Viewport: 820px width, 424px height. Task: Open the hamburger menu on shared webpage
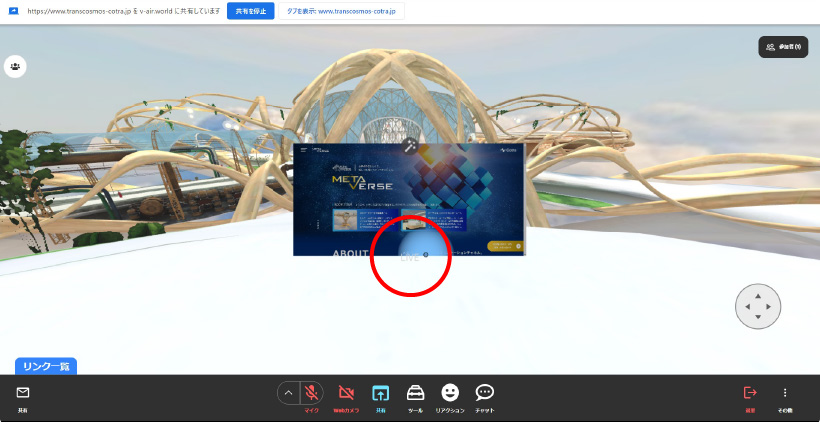(x=303, y=150)
